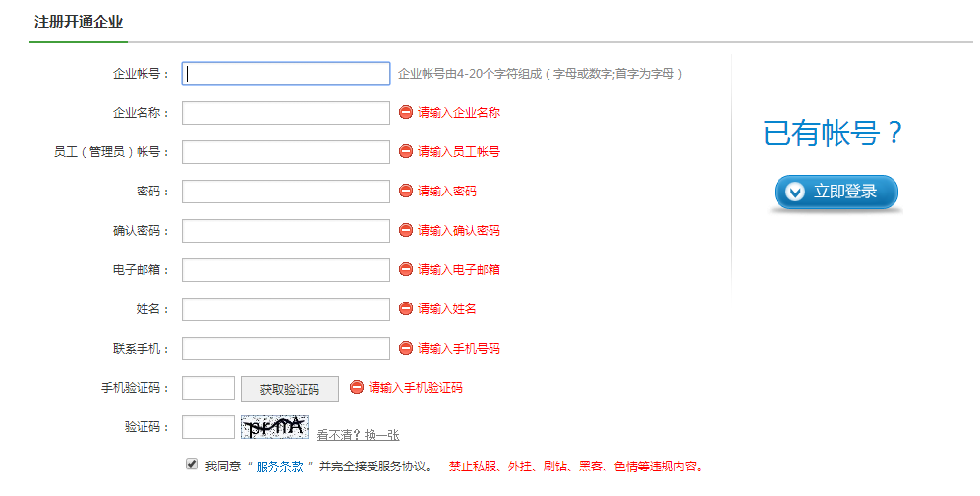Click the error icon beside 请输入员工帐号

(x=406, y=152)
